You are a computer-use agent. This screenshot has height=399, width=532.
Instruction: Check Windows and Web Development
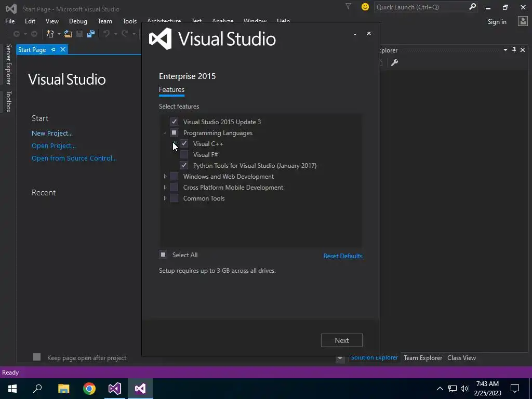coord(174,176)
